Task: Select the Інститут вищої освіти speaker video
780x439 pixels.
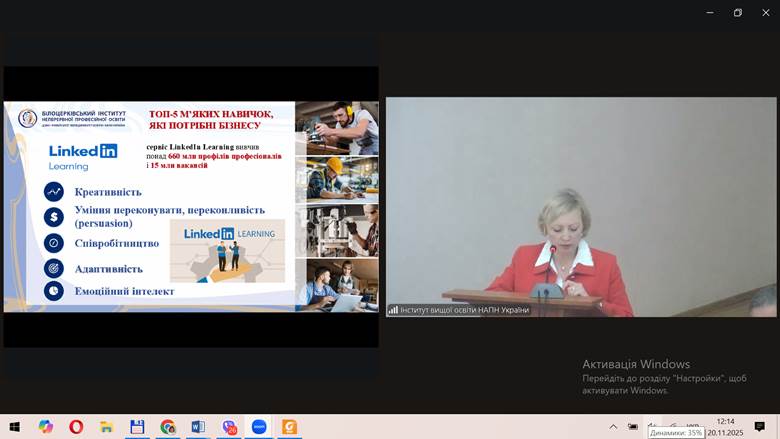Action: [580, 207]
